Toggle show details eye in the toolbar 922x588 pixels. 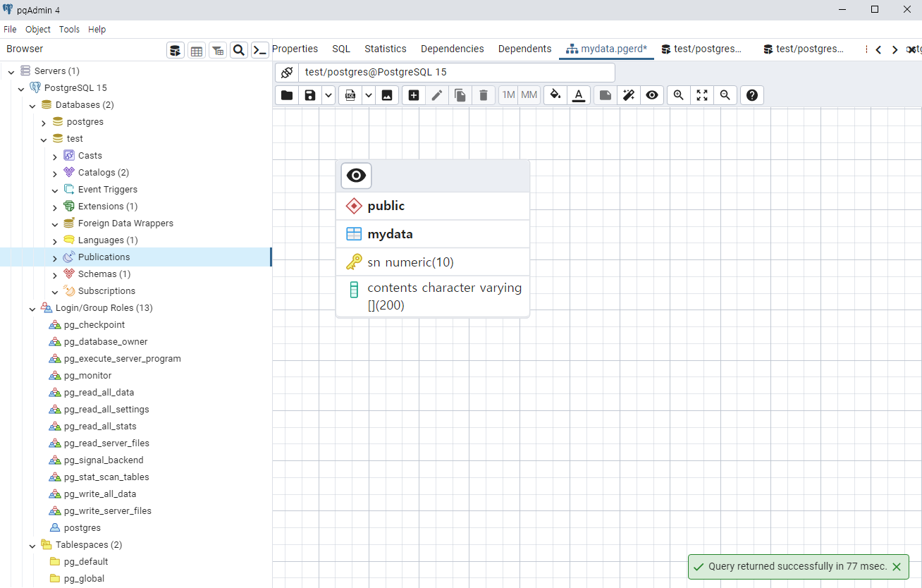point(652,95)
